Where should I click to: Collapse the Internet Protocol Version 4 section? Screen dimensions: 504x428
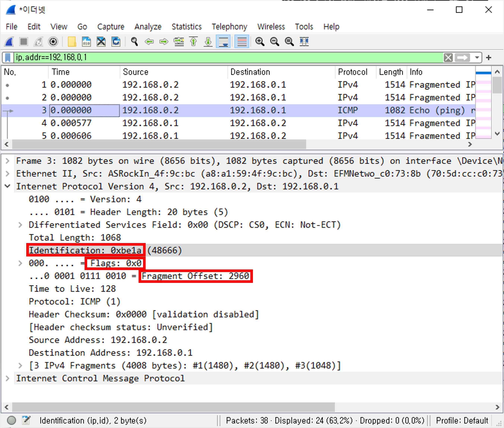(7, 186)
